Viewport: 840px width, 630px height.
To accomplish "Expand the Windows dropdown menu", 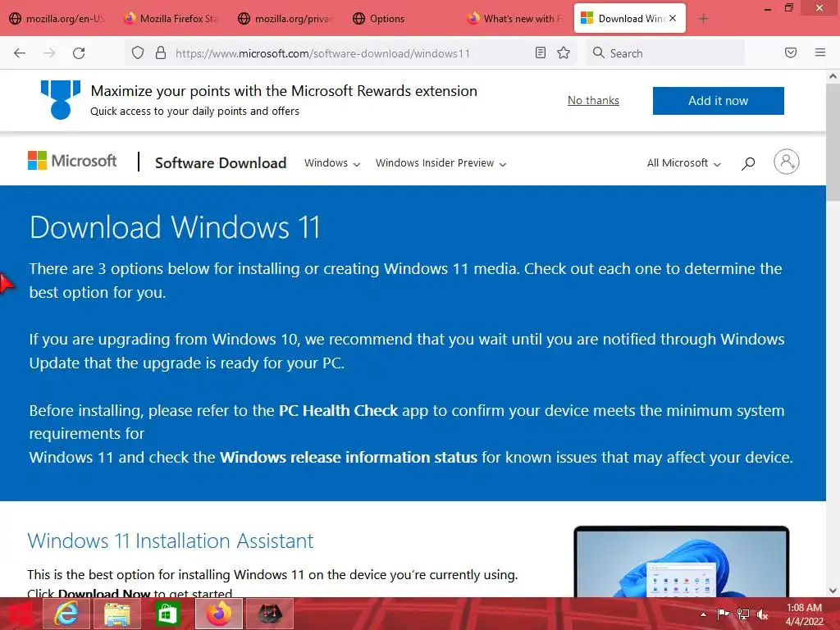I will pyautogui.click(x=332, y=163).
